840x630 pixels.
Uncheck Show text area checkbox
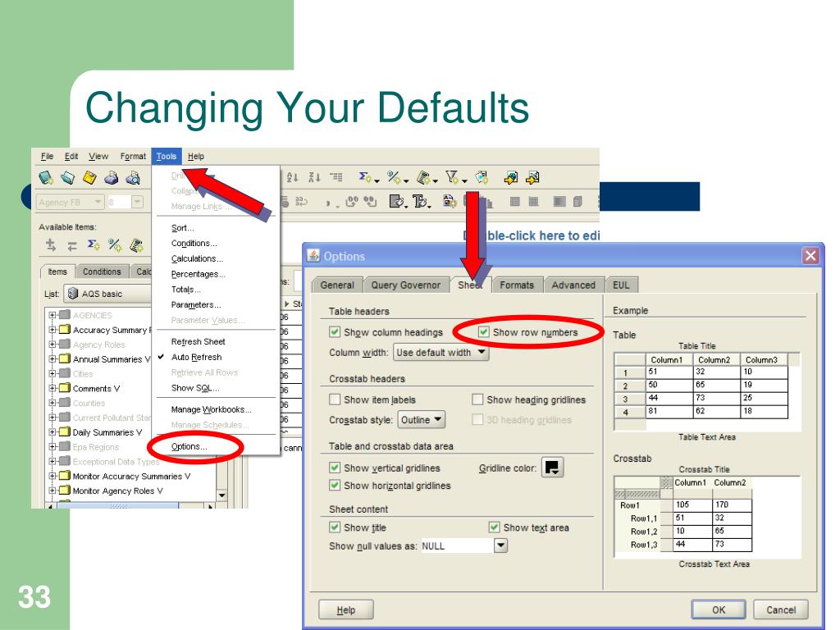[x=495, y=527]
